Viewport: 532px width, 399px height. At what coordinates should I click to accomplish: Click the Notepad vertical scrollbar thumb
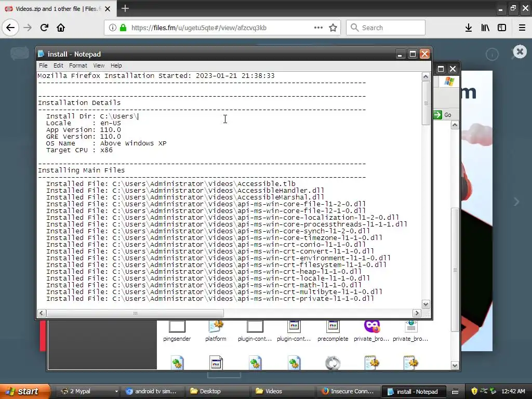pyautogui.click(x=426, y=103)
